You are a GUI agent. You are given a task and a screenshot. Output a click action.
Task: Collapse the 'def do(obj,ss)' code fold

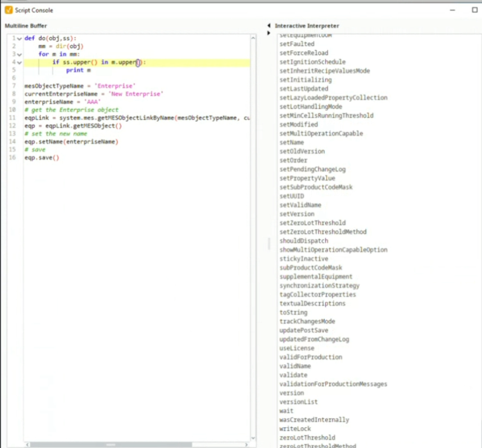pyautogui.click(x=19, y=38)
